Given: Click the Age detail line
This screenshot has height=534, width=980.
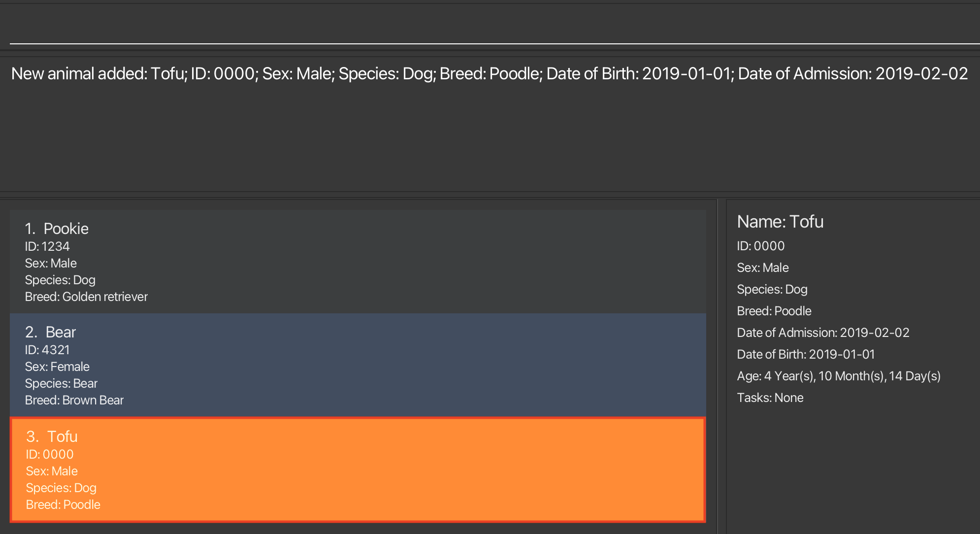Looking at the screenshot, I should (839, 376).
